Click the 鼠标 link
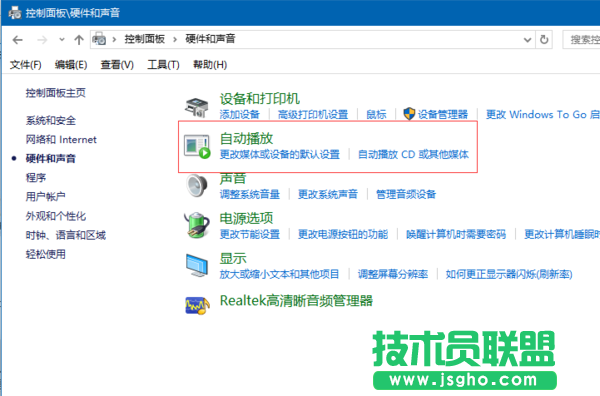This screenshot has height=396, width=600. (x=376, y=114)
